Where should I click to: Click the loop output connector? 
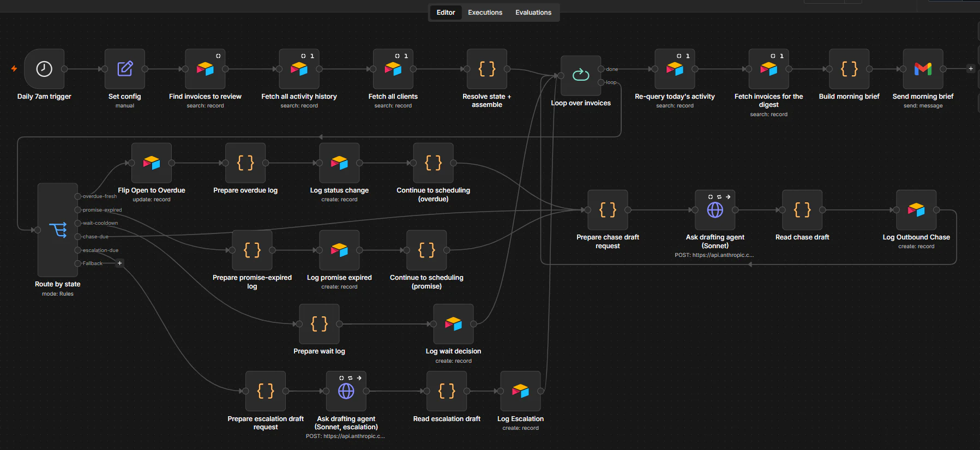[x=601, y=82]
